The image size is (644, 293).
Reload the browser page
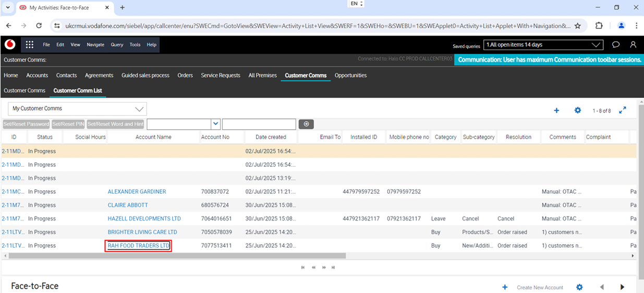[39, 26]
